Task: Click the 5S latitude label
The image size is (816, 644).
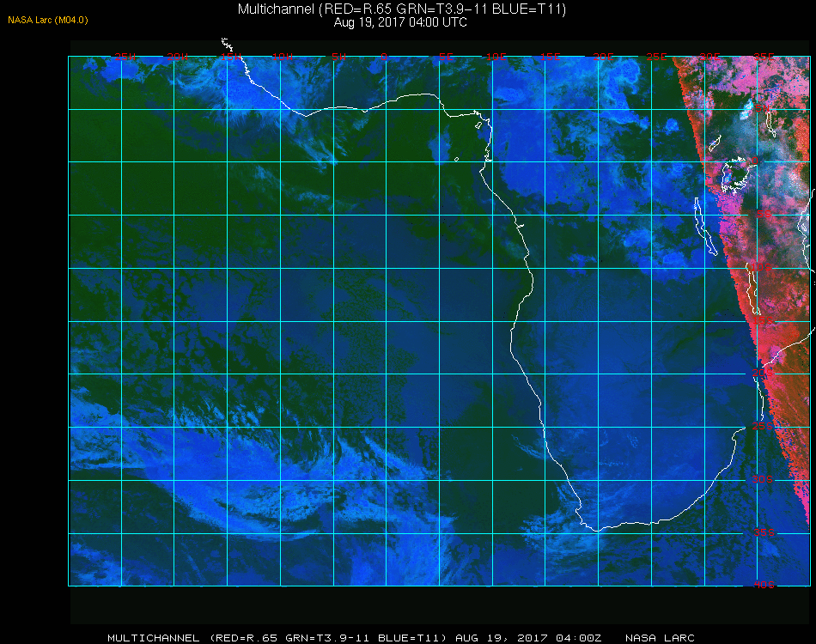Action: coord(764,215)
